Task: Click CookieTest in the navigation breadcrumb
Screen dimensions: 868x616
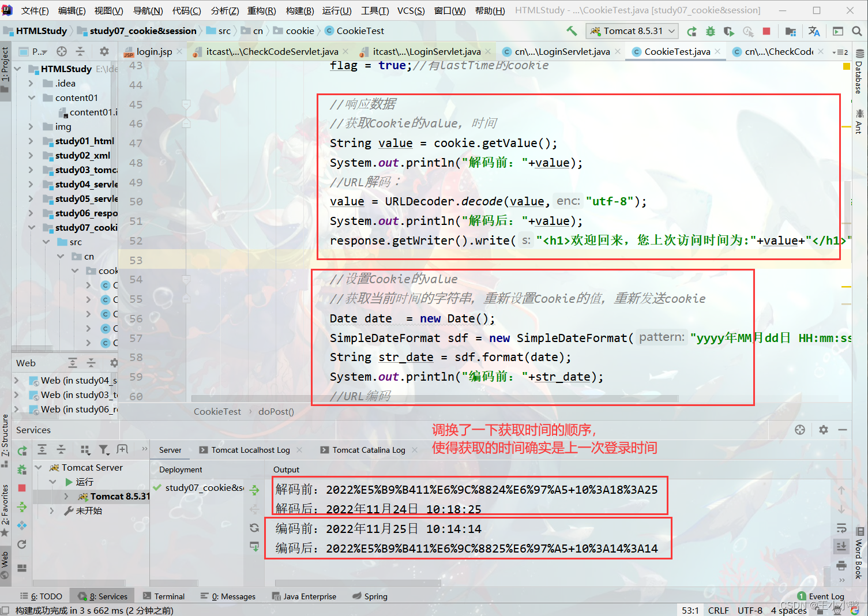Action: pyautogui.click(x=360, y=31)
